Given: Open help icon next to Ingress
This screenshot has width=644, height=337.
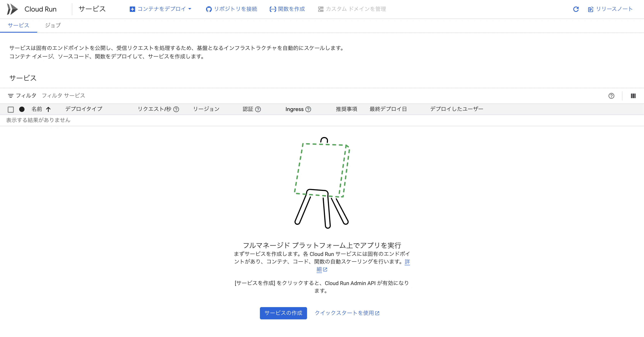Looking at the screenshot, I should pyautogui.click(x=308, y=109).
